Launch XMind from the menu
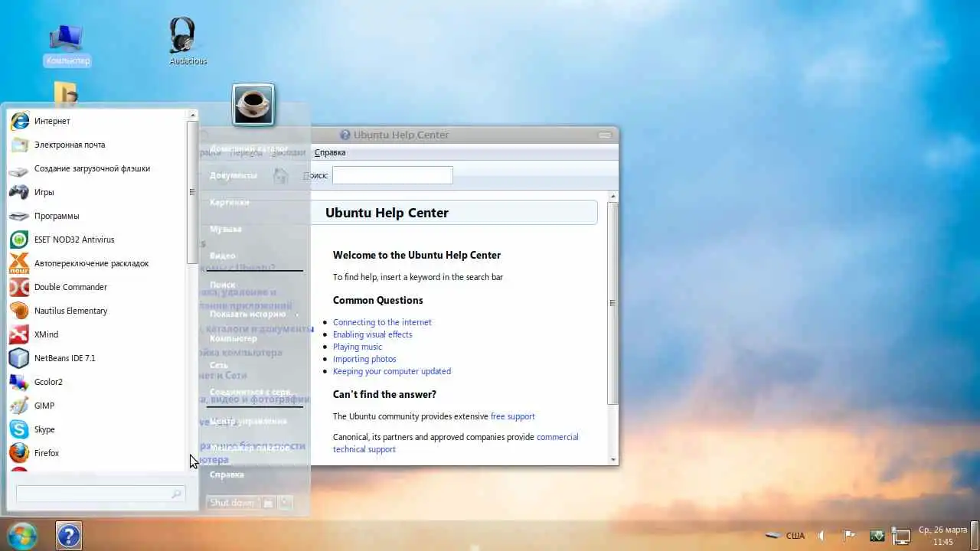This screenshot has width=980, height=551. pyautogui.click(x=98, y=334)
